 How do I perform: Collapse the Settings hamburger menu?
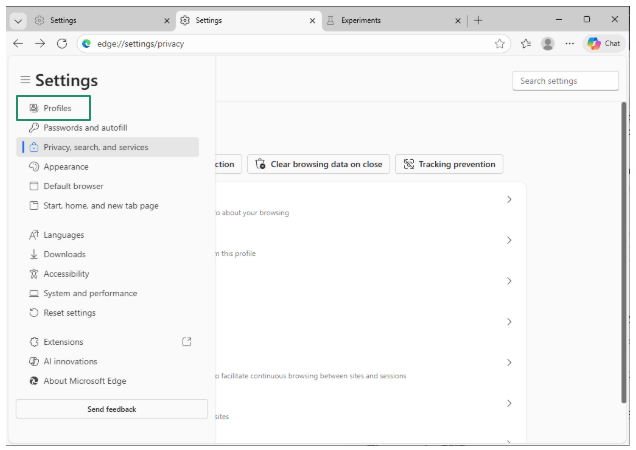click(25, 80)
